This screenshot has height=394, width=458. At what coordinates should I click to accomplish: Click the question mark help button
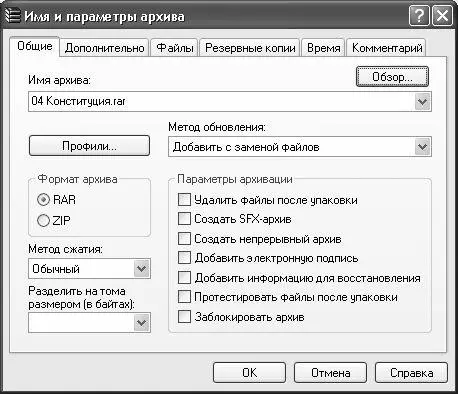[x=419, y=16]
